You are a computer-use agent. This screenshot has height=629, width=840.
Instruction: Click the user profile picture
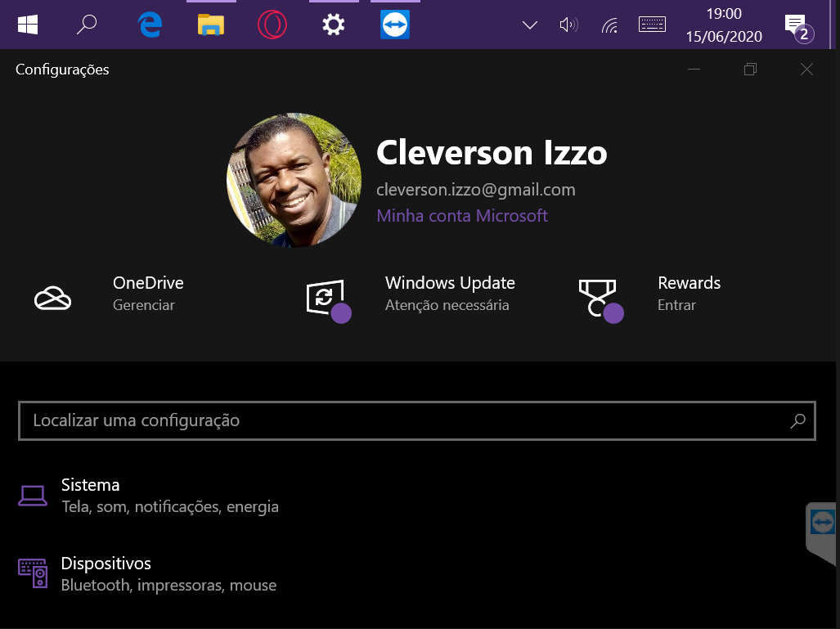294,180
